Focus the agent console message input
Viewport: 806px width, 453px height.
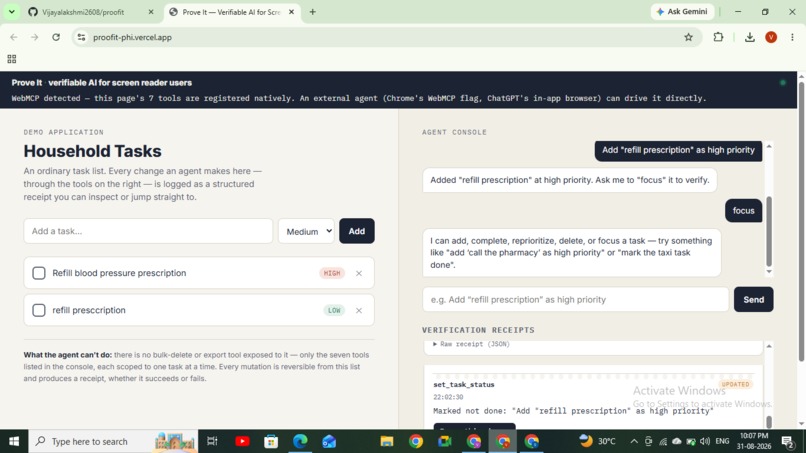click(575, 299)
